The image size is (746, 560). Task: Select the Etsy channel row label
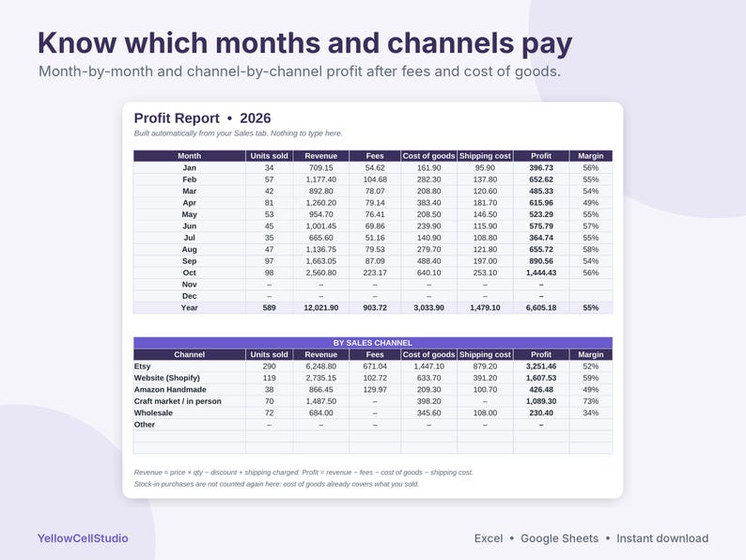click(x=142, y=366)
